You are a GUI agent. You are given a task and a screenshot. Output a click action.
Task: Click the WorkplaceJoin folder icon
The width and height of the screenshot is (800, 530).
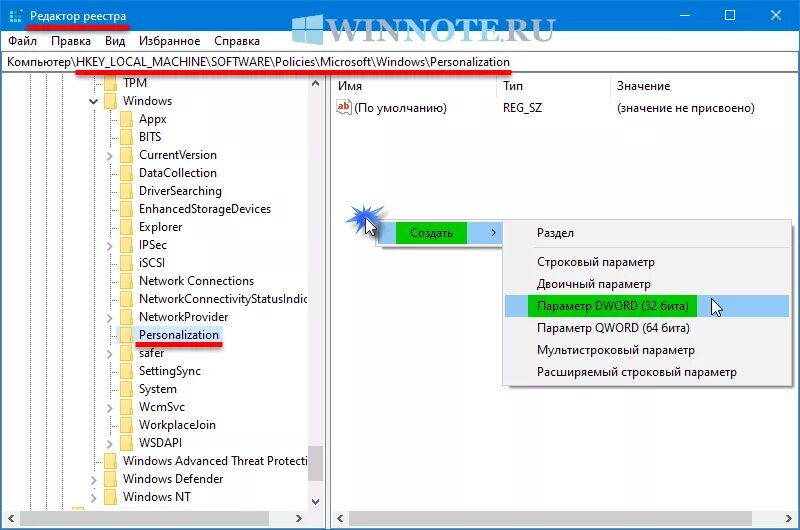click(x=127, y=425)
